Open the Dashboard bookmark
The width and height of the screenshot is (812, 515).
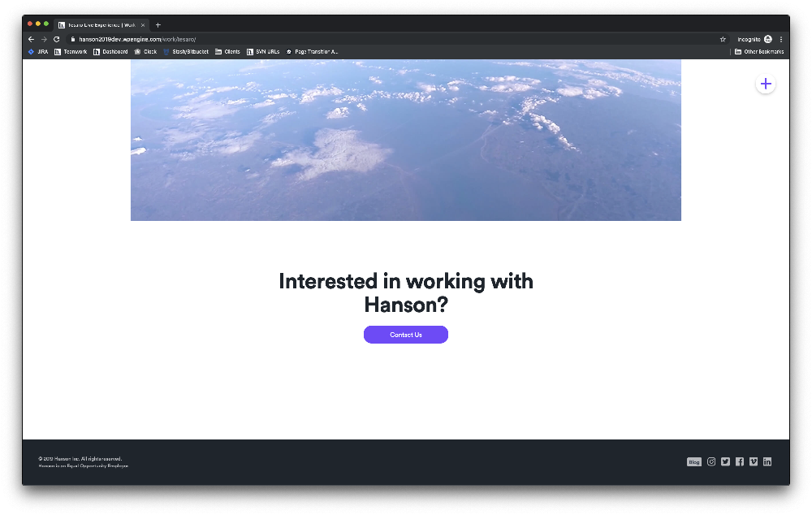[110, 52]
